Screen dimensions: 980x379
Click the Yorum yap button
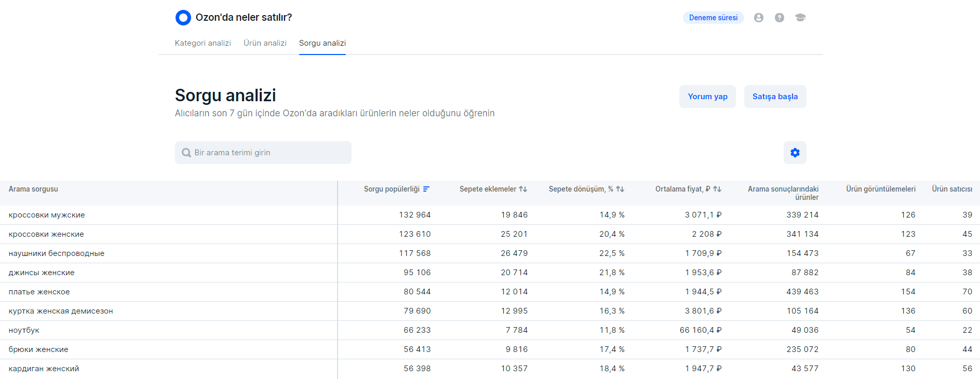click(x=707, y=97)
